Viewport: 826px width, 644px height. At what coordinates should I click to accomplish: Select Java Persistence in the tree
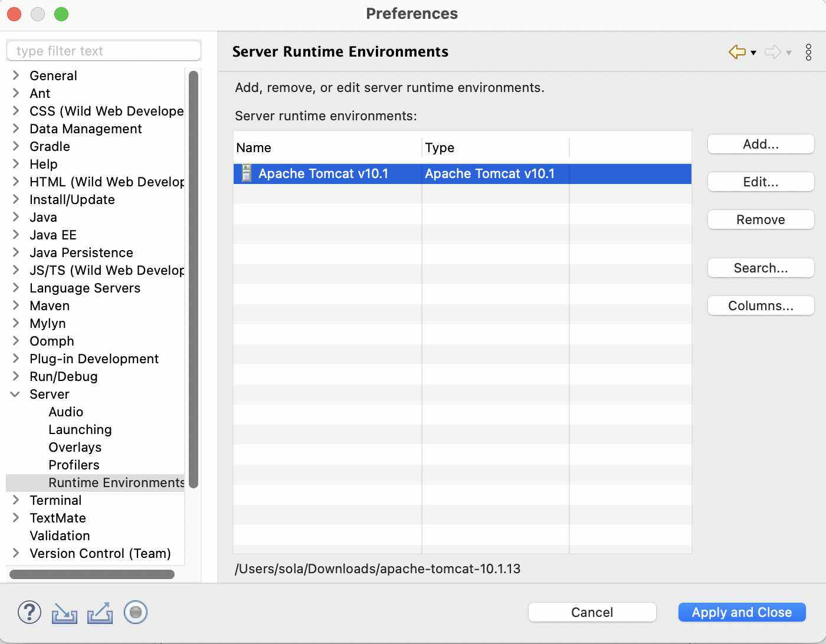tap(81, 252)
